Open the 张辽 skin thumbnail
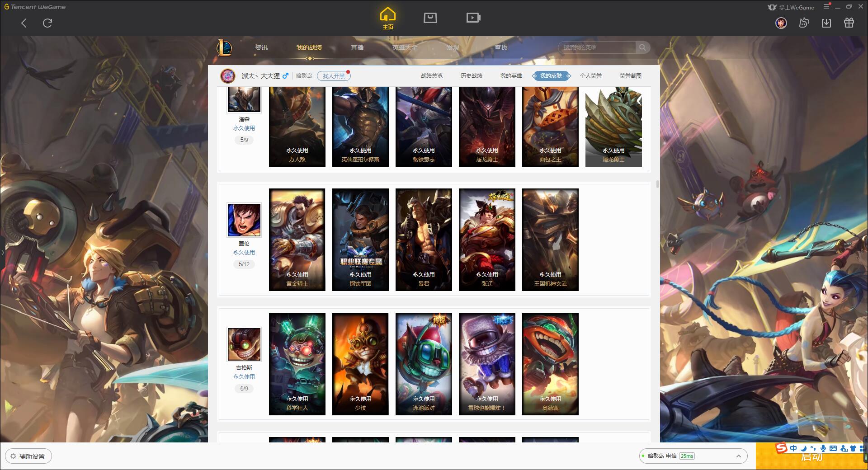This screenshot has height=470, width=868. [487, 240]
